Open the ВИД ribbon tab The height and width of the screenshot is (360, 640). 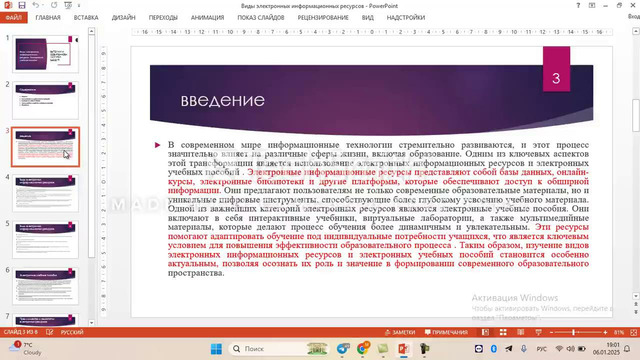pyautogui.click(x=367, y=18)
